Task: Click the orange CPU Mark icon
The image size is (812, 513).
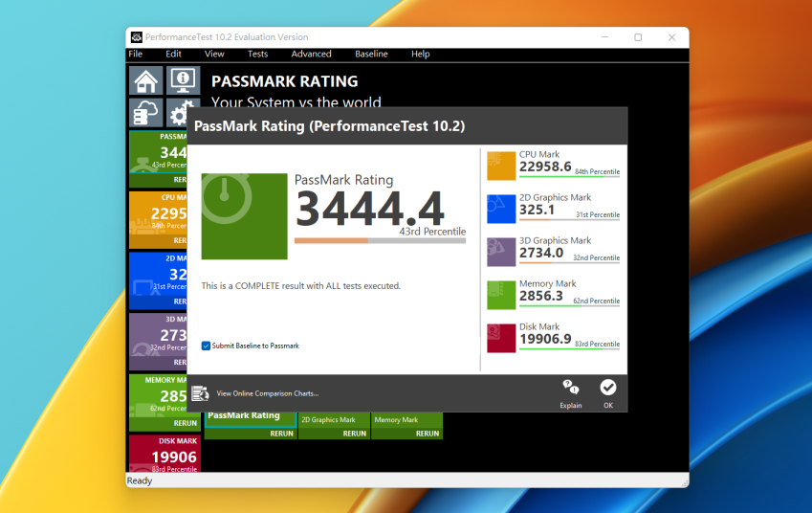Action: click(501, 166)
